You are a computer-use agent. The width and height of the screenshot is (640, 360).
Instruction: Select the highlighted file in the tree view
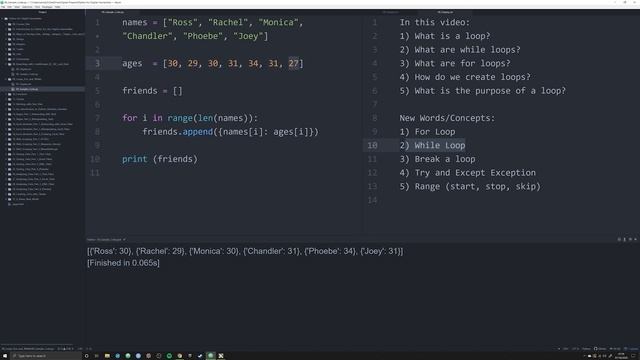click(27, 89)
